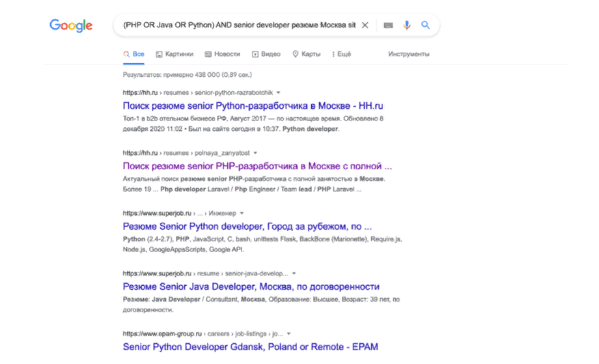The image size is (599, 364).
Task: Expand dropdown arrow beside polnaya_zanyatost URL
Action: click(x=256, y=153)
